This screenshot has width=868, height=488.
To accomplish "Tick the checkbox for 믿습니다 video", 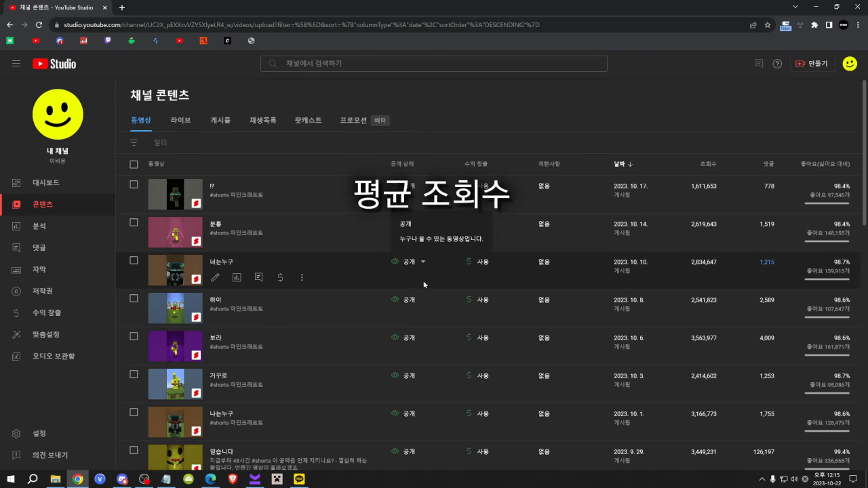I will tap(134, 450).
